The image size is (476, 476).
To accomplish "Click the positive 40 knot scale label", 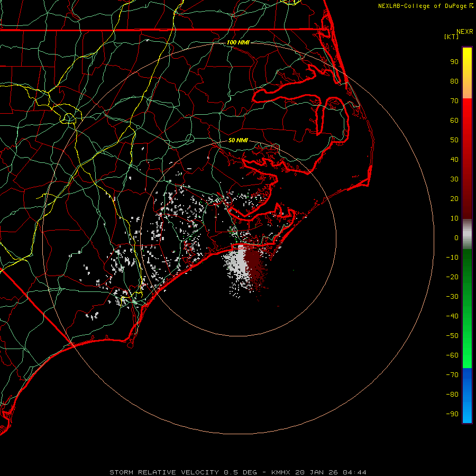I will (x=454, y=160).
